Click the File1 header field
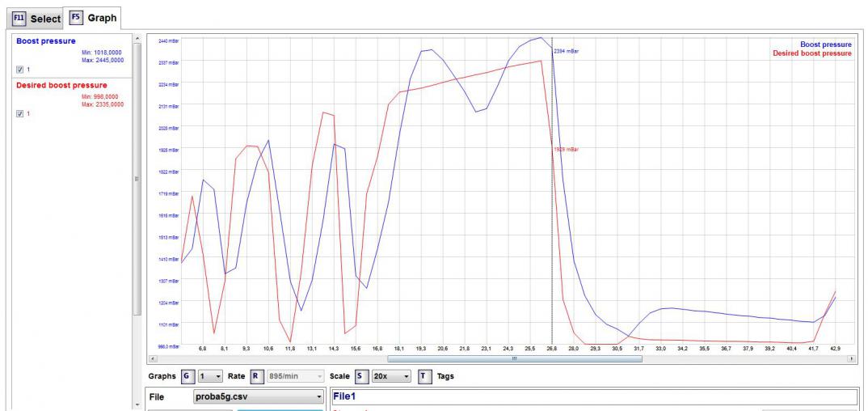The width and height of the screenshot is (868, 411). click(595, 396)
